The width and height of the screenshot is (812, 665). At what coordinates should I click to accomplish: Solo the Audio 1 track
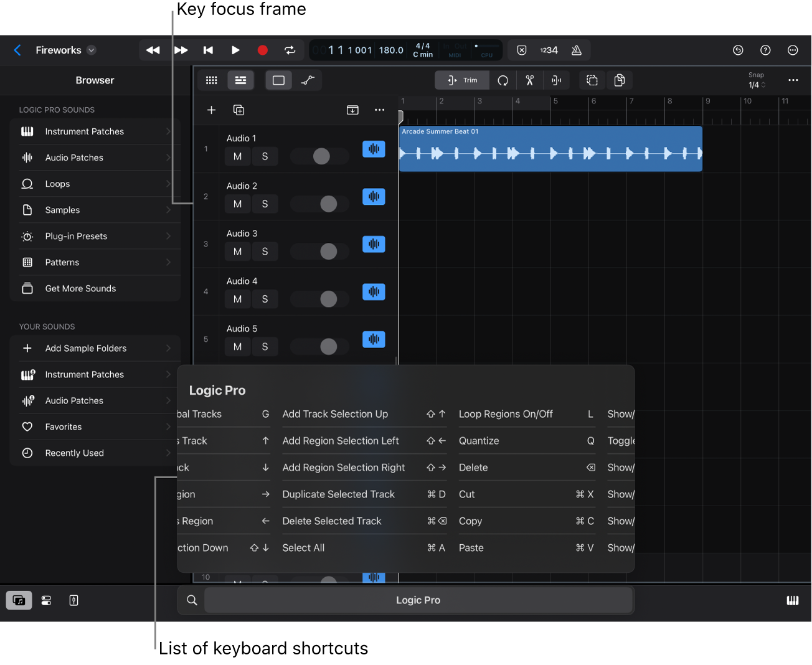265,156
